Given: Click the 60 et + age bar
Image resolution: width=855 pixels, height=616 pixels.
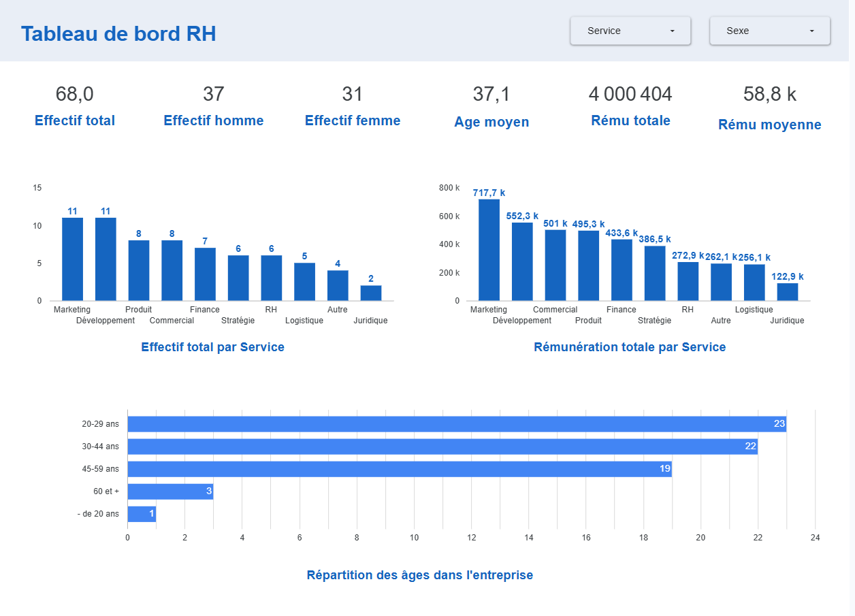Looking at the screenshot, I should [170, 491].
